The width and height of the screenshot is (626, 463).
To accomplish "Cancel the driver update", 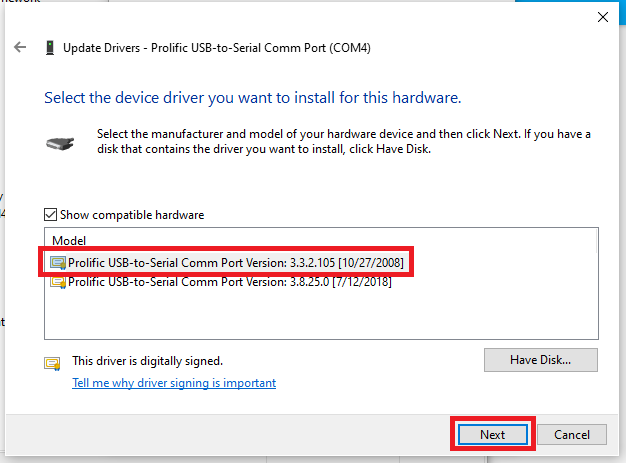I will coord(572,435).
